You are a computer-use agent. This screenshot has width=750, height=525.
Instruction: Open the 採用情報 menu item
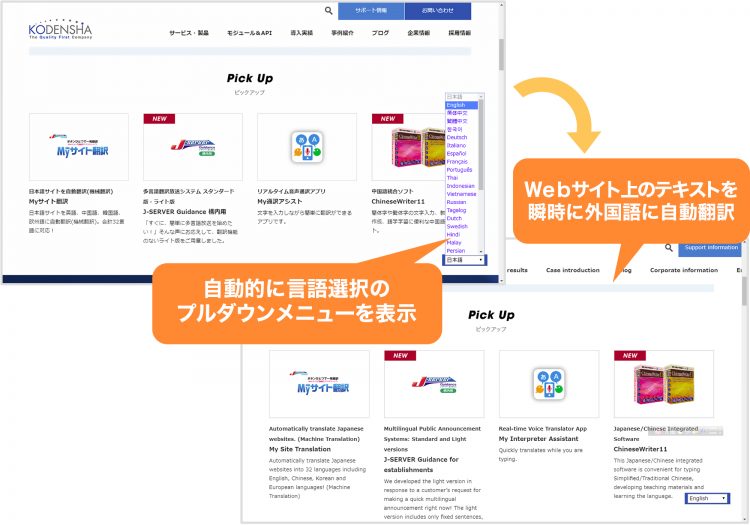point(460,33)
